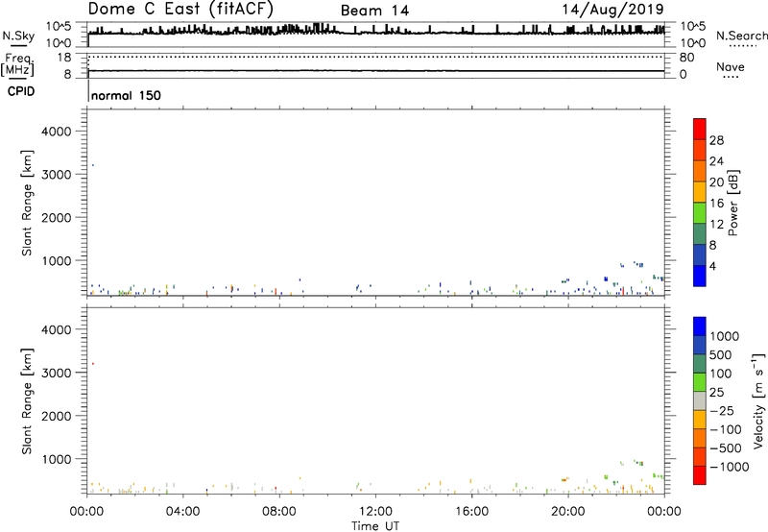Click the Velocity colorbar tick label '1000'

click(725, 336)
